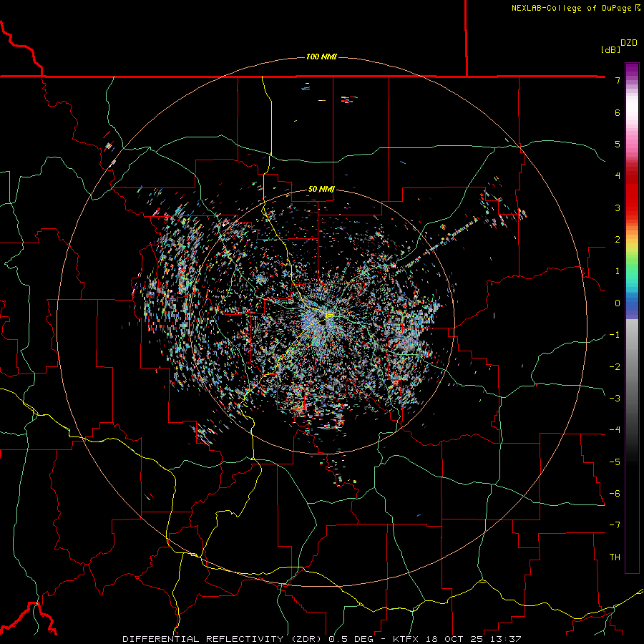644x644 pixels.
Task: Click the 100 NMI range ring label
Action: click(x=321, y=57)
